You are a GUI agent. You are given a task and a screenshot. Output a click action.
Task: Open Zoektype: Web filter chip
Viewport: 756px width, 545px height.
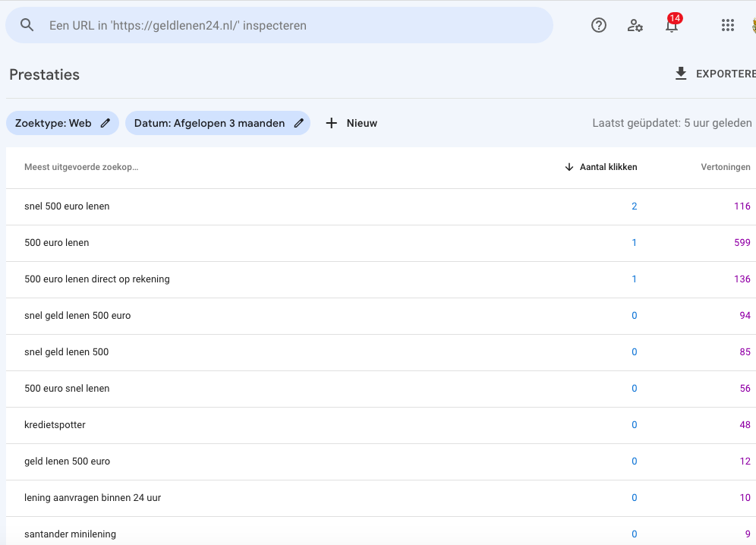pos(62,123)
